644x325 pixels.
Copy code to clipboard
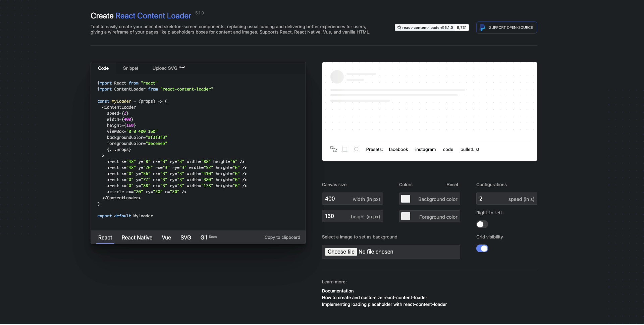282,237
